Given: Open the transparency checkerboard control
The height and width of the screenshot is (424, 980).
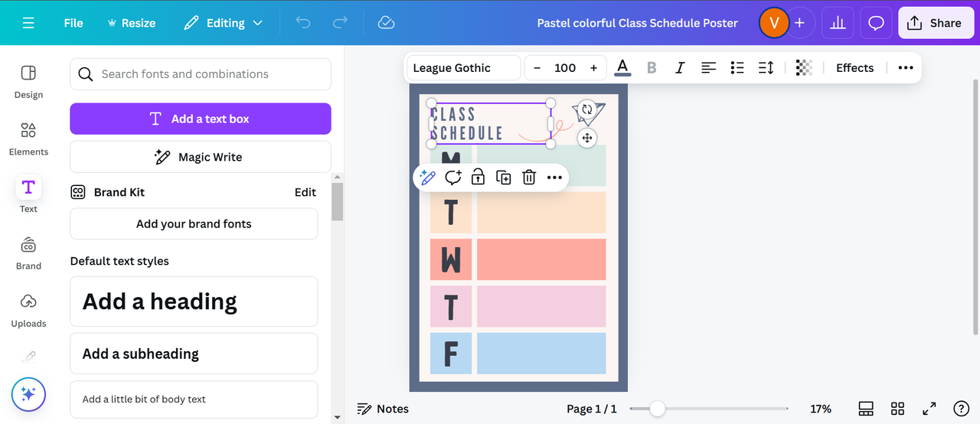Looking at the screenshot, I should [x=803, y=67].
